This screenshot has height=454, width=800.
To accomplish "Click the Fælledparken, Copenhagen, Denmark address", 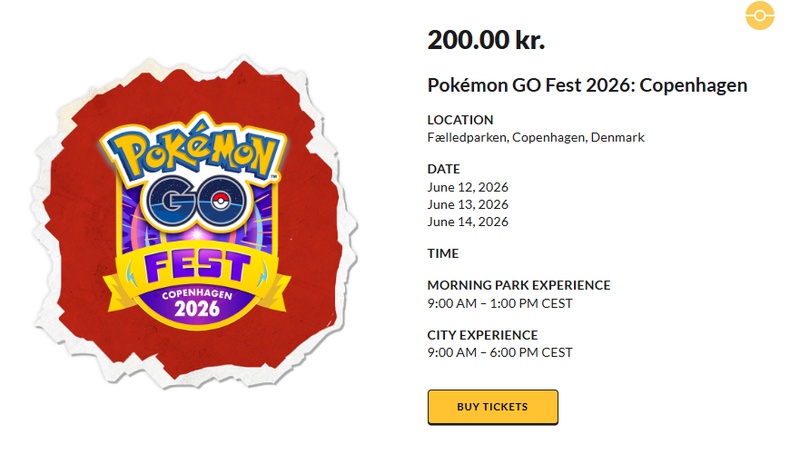I will tap(536, 137).
